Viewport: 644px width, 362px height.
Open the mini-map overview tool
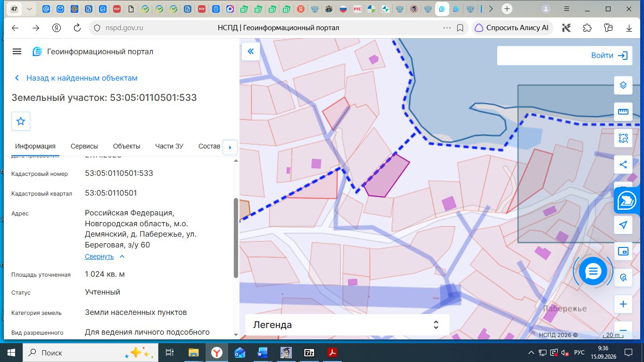[x=623, y=251]
